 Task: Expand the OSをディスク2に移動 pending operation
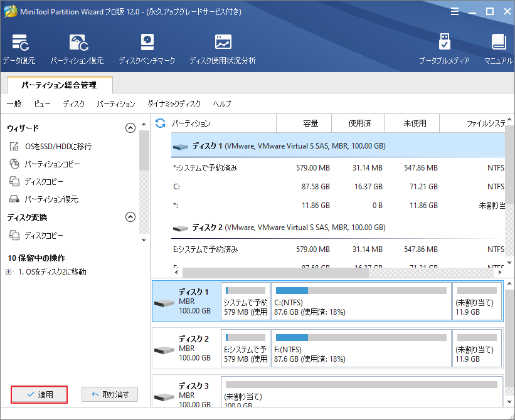9,272
